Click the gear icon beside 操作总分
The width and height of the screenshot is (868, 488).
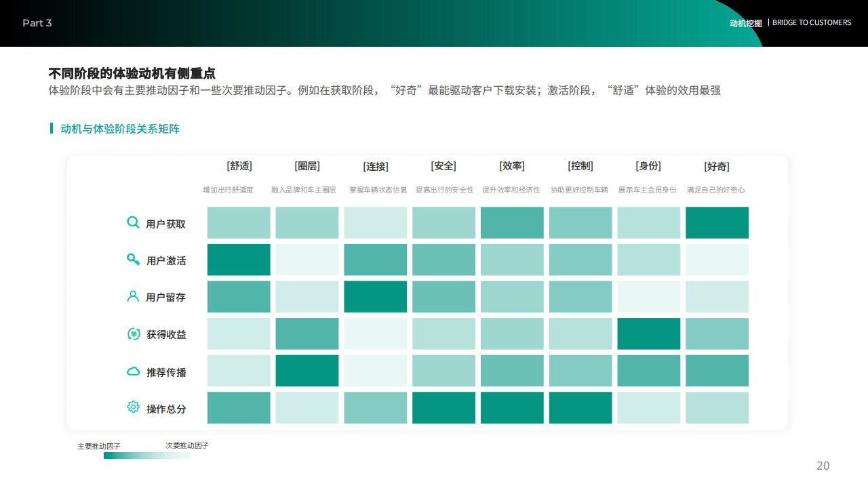click(x=134, y=407)
